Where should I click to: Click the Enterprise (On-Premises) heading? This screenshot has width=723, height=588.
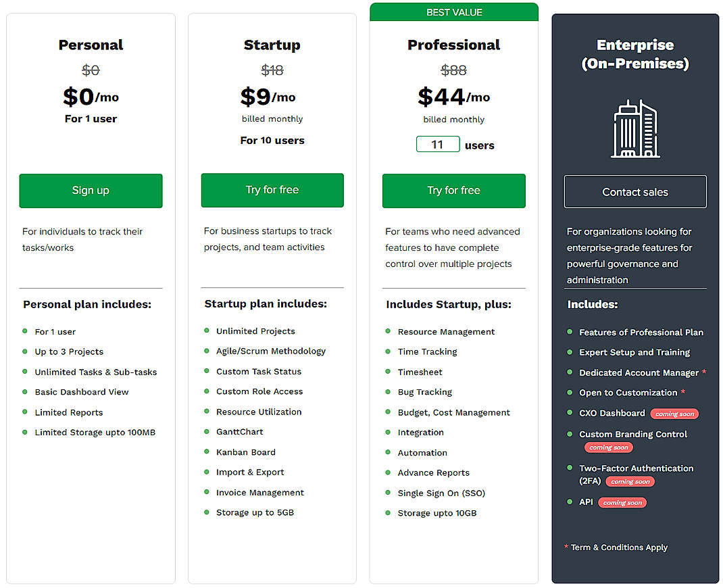(x=634, y=54)
